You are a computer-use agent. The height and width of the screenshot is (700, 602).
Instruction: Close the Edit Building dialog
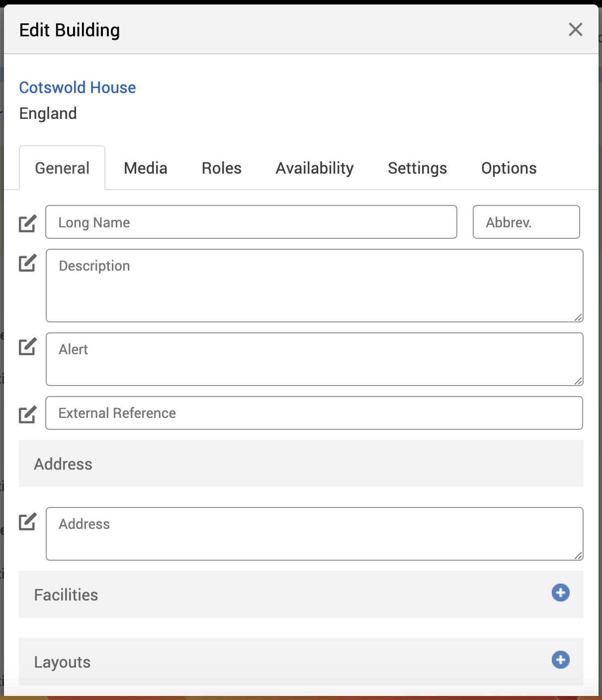tap(575, 30)
